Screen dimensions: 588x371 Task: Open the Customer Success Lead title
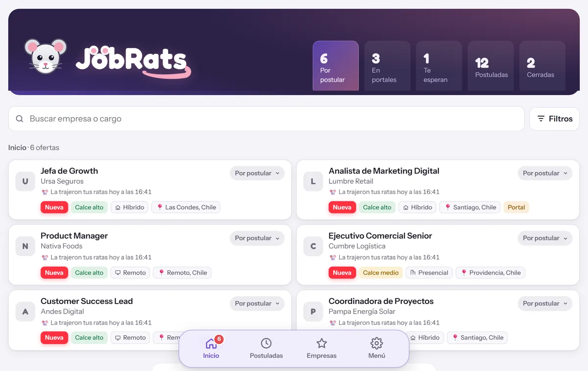tap(87, 301)
